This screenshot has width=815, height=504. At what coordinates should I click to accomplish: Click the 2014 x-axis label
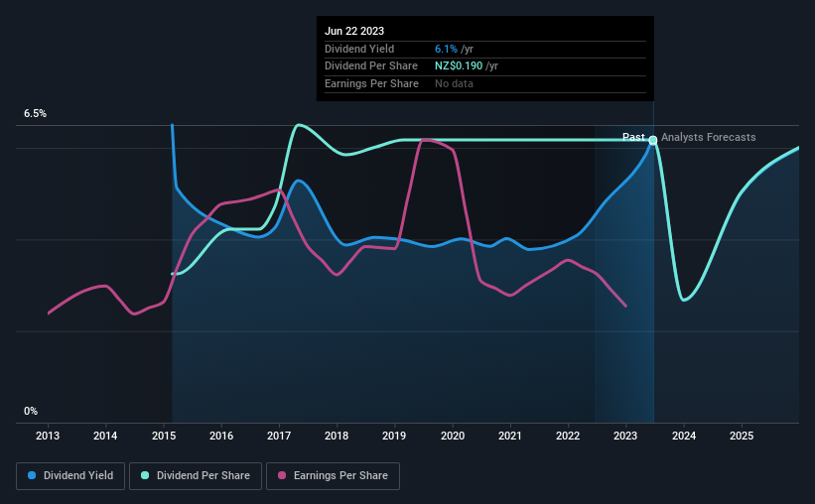pyautogui.click(x=105, y=436)
